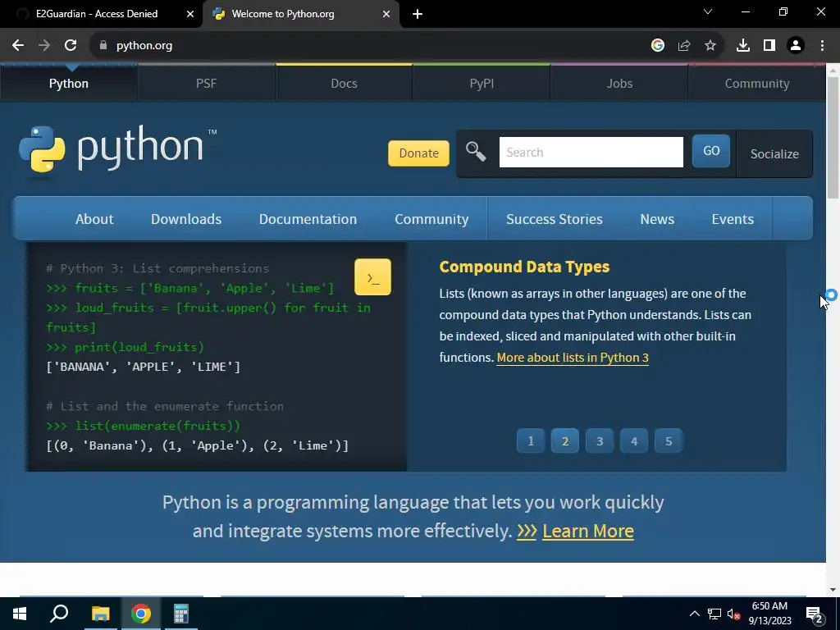The width and height of the screenshot is (840, 630).
Task: Open the Chrome profile avatar
Action: [x=796, y=46]
